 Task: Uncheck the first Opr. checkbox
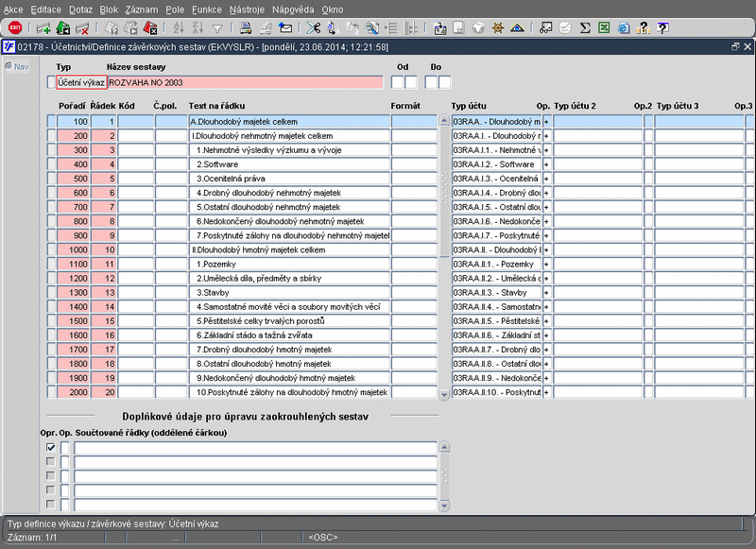51,447
